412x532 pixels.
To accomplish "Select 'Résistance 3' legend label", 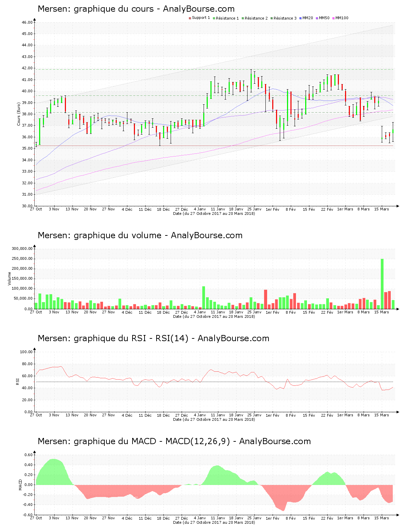I will pyautogui.click(x=285, y=18).
